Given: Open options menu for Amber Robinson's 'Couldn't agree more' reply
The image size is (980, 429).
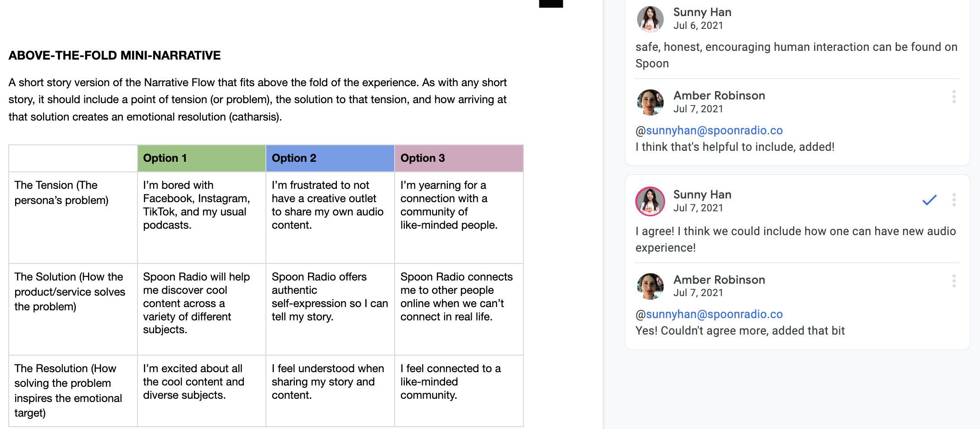Looking at the screenshot, I should click(x=954, y=281).
